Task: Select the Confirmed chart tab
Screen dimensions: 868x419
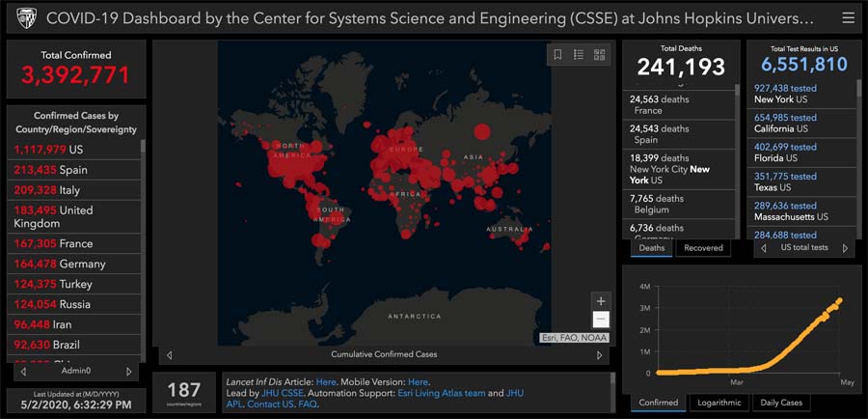Action: click(x=658, y=403)
